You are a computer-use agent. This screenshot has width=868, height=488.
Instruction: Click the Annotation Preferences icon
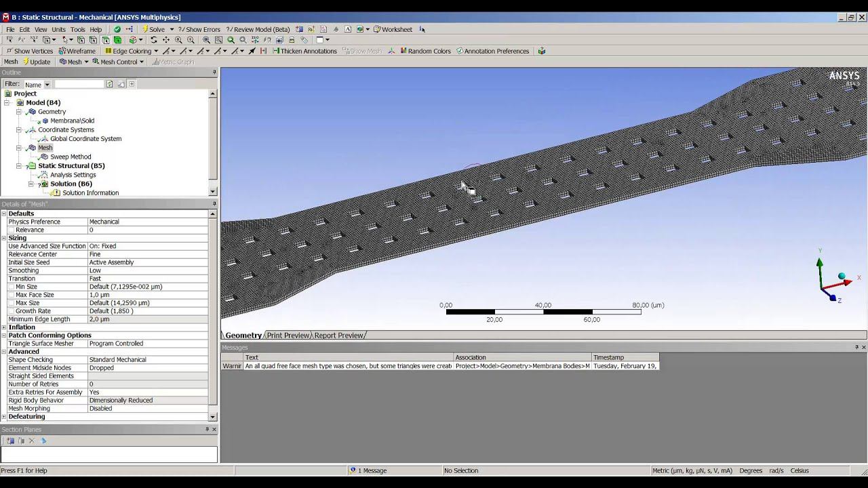(x=460, y=51)
